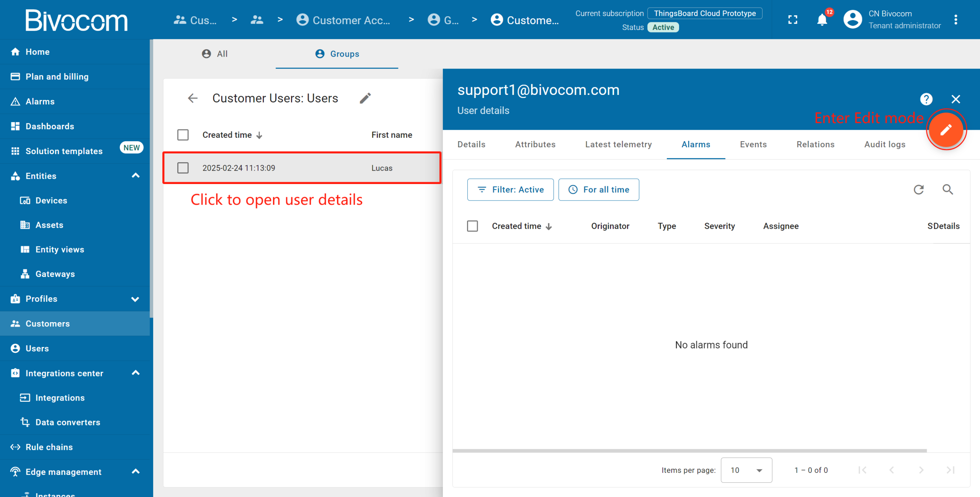Click the orange pencil edit mode button
This screenshot has width=980, height=497.
(x=946, y=130)
